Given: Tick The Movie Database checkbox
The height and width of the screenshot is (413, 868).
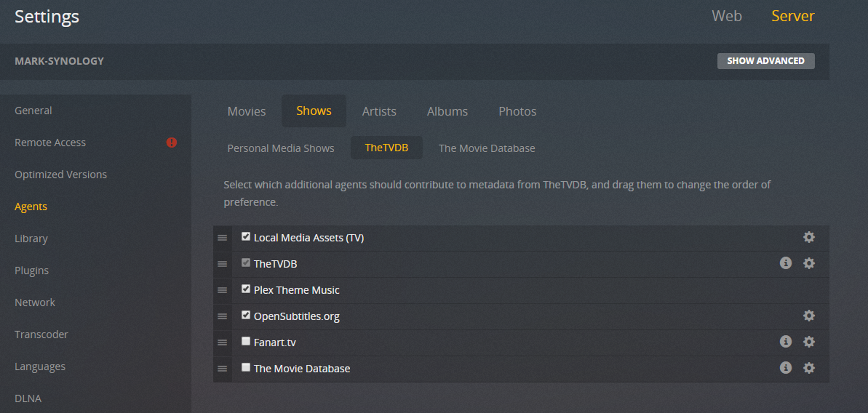Looking at the screenshot, I should pyautogui.click(x=246, y=367).
